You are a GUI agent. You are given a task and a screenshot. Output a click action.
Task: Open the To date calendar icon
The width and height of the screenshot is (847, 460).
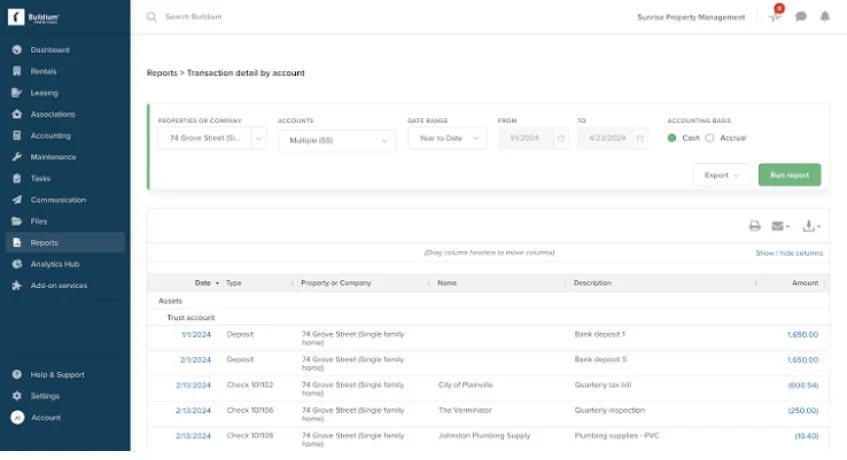pyautogui.click(x=640, y=138)
